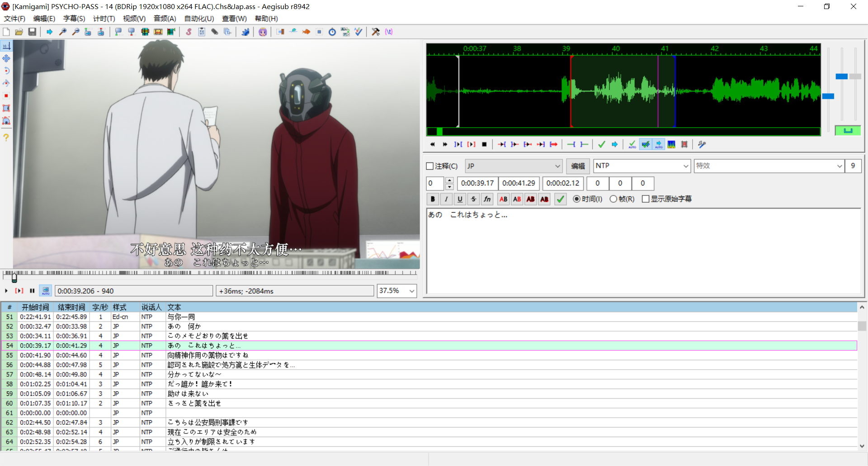Open the Shift Times icon

280,32
